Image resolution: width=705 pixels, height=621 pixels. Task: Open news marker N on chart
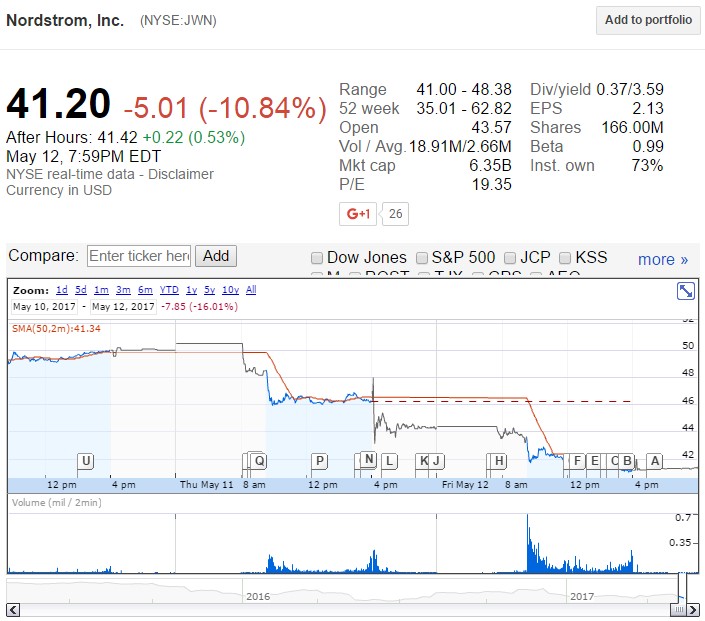369,459
